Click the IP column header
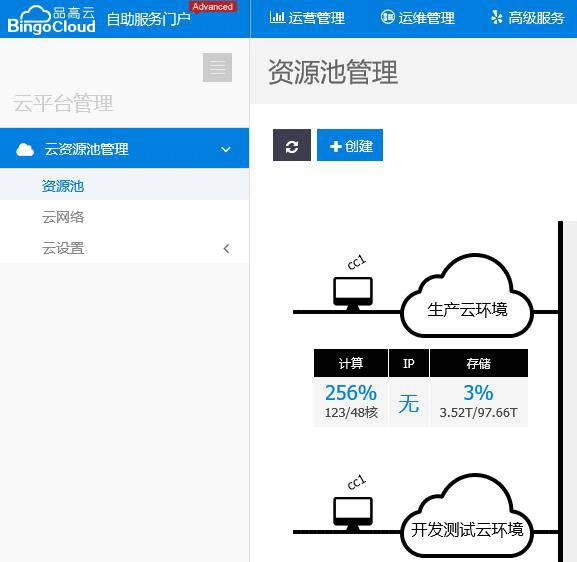 (x=409, y=363)
